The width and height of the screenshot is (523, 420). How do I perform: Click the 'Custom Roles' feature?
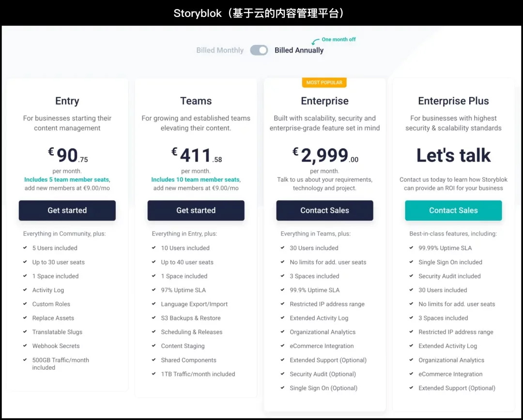pyautogui.click(x=51, y=304)
